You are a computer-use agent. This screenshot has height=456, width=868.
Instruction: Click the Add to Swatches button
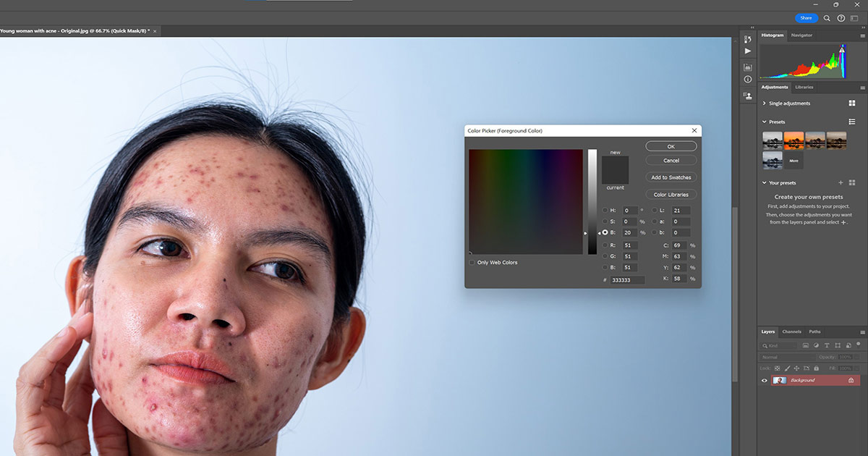pyautogui.click(x=670, y=177)
